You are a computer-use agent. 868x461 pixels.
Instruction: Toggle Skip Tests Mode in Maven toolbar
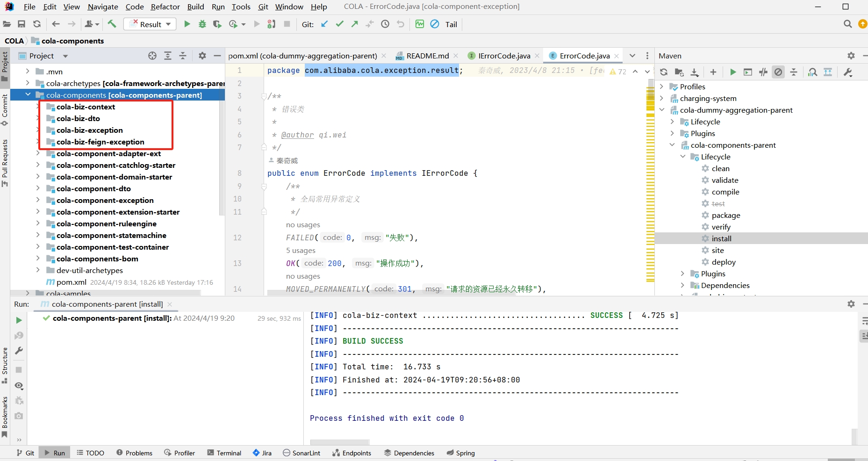click(778, 72)
